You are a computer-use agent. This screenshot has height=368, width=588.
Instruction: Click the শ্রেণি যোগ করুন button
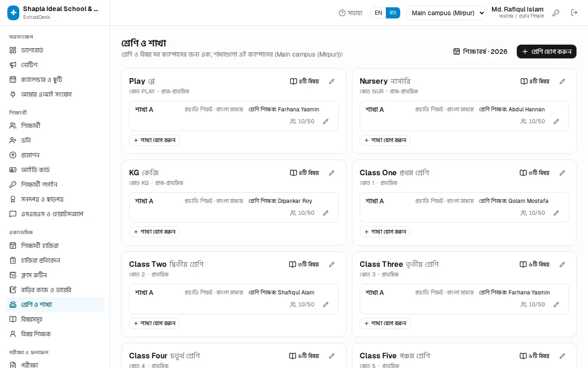click(x=547, y=52)
